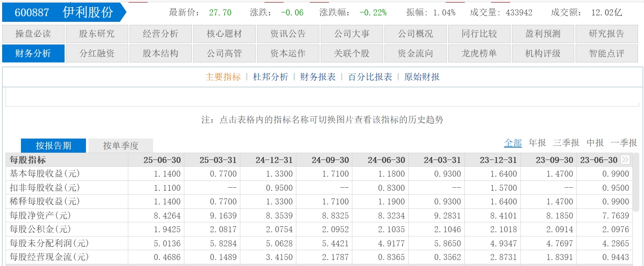Click the value 3.4150 in 每股经营现金流 row
The width and height of the screenshot is (644, 266).
click(x=279, y=257)
